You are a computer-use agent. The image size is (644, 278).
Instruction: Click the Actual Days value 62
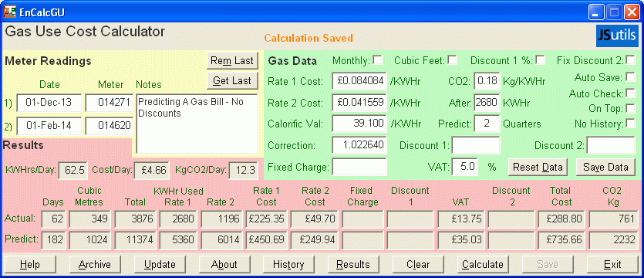tap(53, 219)
